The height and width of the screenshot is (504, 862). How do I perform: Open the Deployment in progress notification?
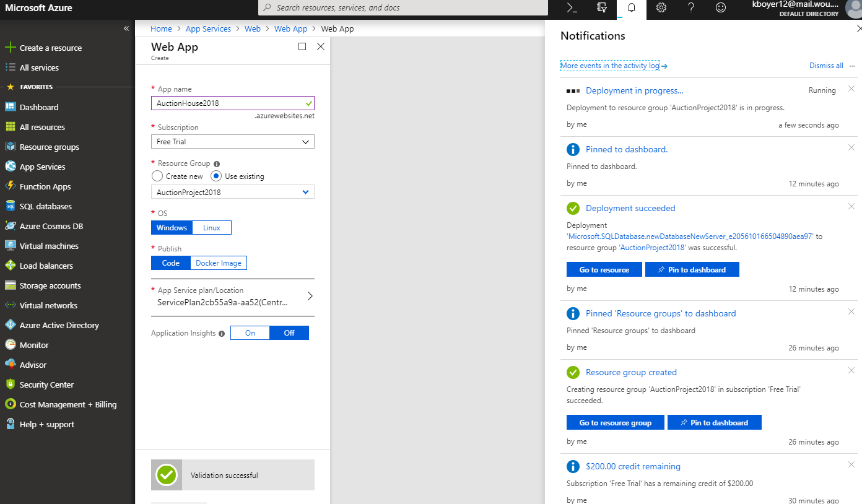pyautogui.click(x=635, y=90)
